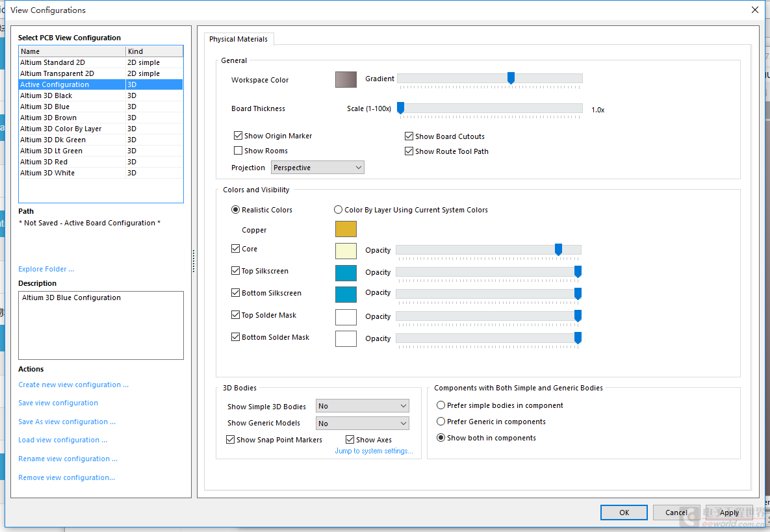Click the OK button

coord(624,513)
